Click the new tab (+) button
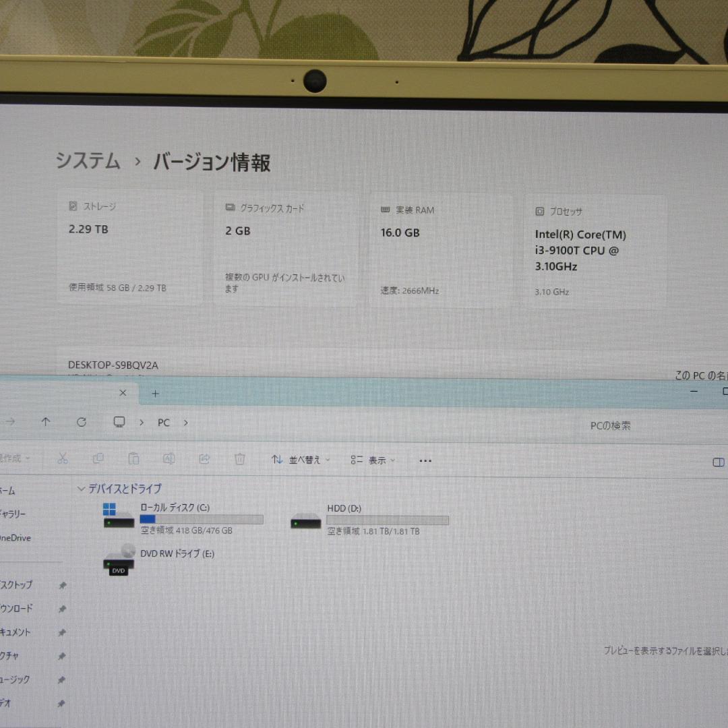728x728 pixels. click(x=155, y=393)
